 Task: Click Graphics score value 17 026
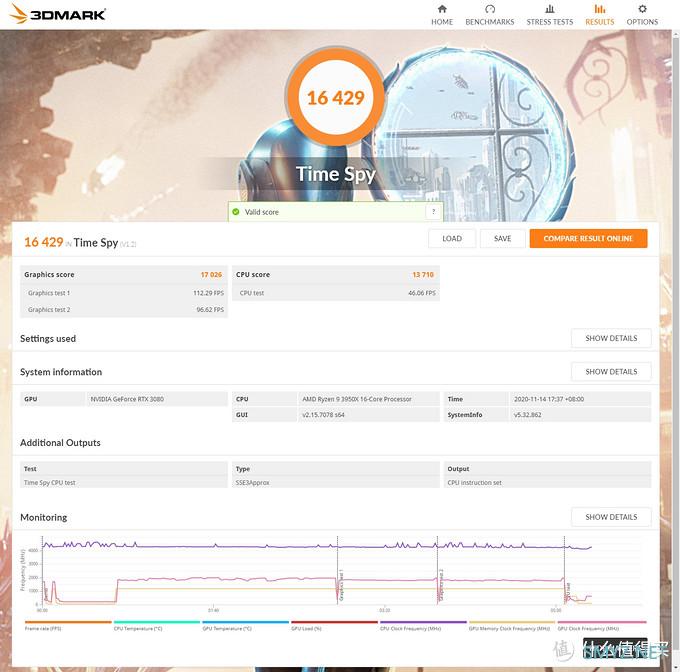[211, 274]
